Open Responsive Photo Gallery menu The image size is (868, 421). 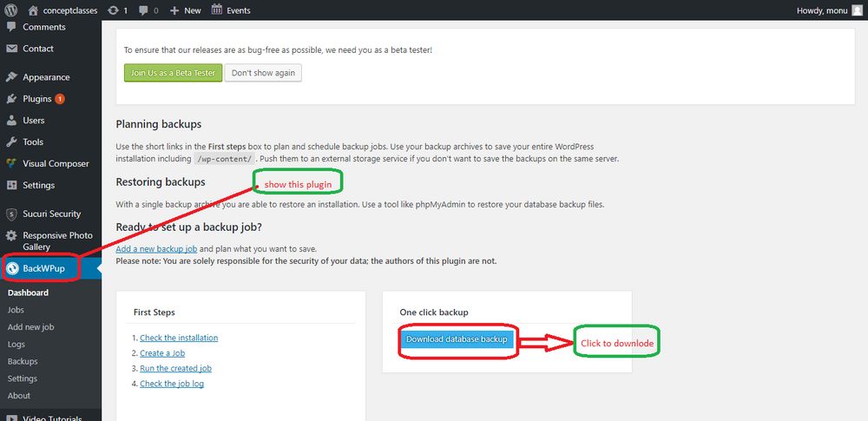click(x=57, y=241)
